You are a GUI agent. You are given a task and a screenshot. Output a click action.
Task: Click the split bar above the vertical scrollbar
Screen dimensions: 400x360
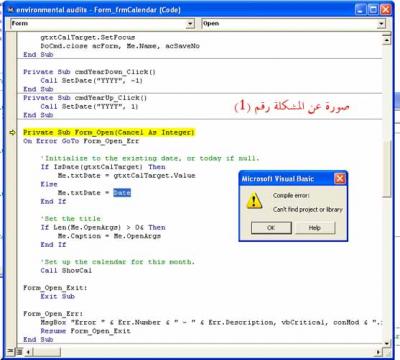click(387, 34)
